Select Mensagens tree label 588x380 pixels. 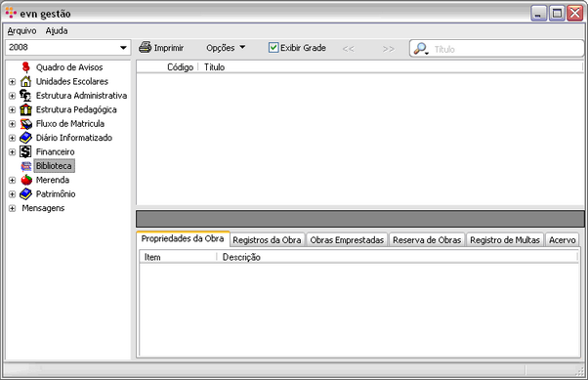click(43, 208)
